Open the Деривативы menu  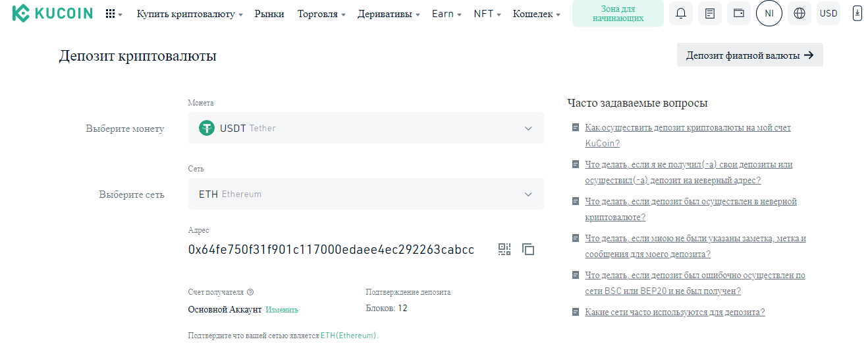[x=389, y=14]
